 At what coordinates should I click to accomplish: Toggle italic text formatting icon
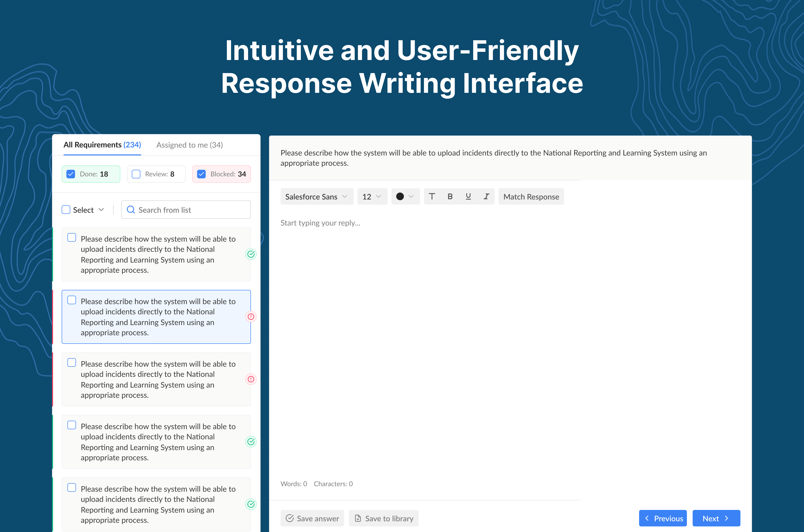486,196
